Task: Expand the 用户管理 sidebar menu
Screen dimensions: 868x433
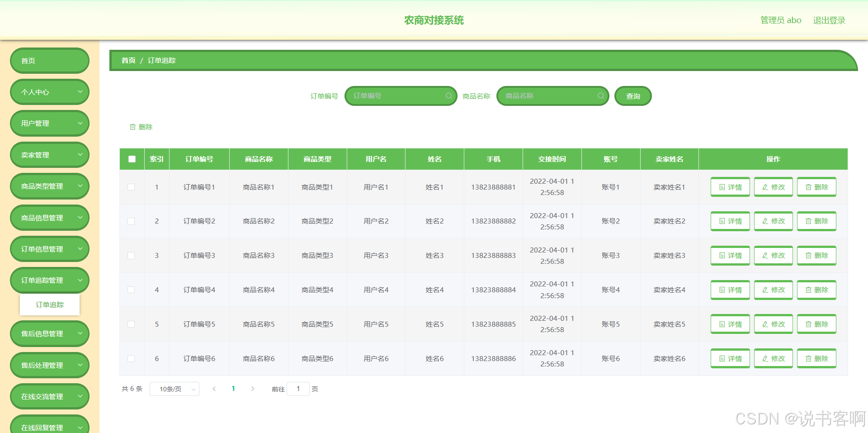Action: click(50, 123)
